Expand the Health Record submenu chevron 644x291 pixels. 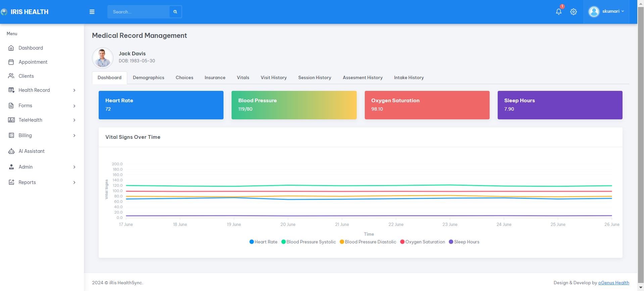(x=74, y=90)
